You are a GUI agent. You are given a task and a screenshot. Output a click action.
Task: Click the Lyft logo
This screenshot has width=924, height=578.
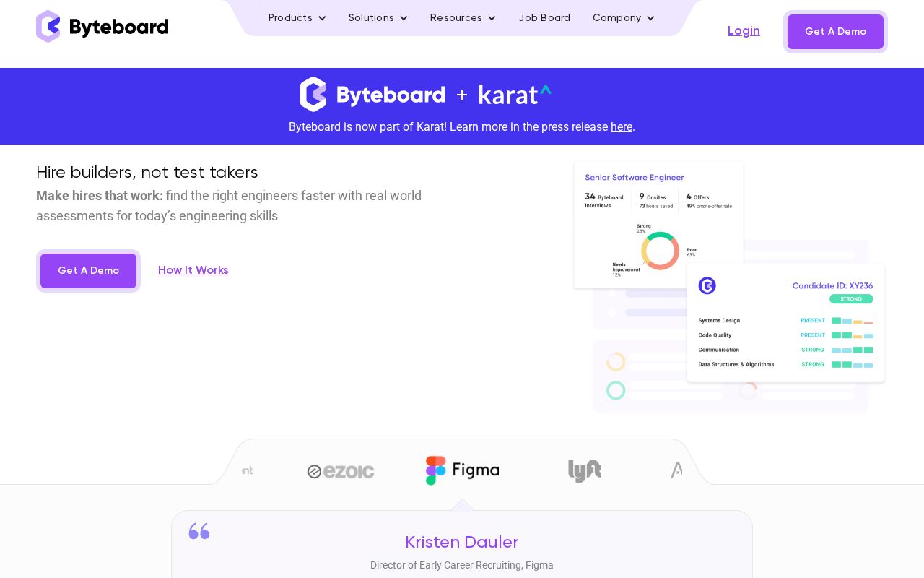pos(585,470)
